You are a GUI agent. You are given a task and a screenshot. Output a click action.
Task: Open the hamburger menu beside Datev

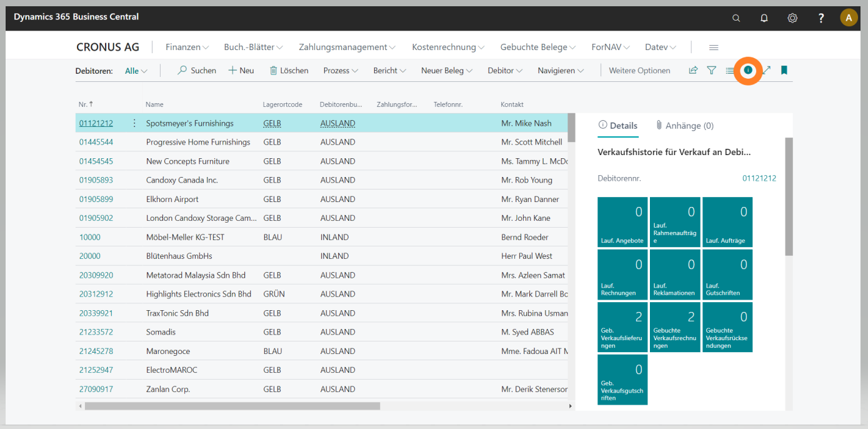coord(714,47)
